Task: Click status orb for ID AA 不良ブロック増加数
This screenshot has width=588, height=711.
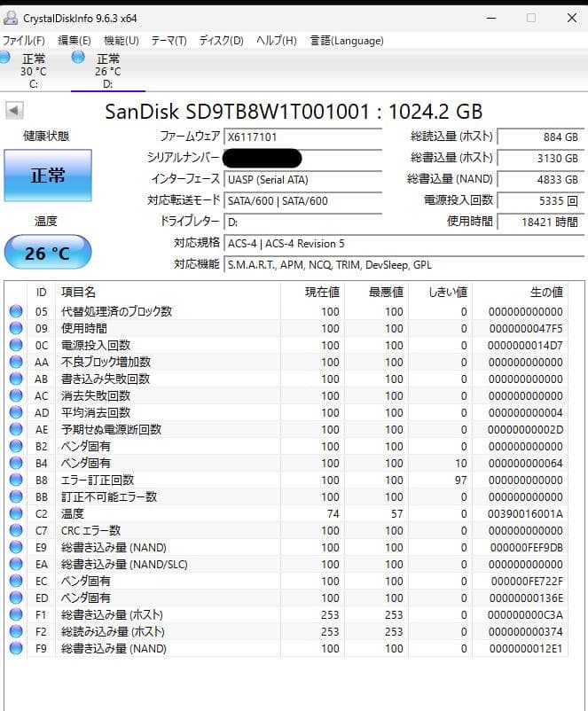Action: pyautogui.click(x=16, y=362)
